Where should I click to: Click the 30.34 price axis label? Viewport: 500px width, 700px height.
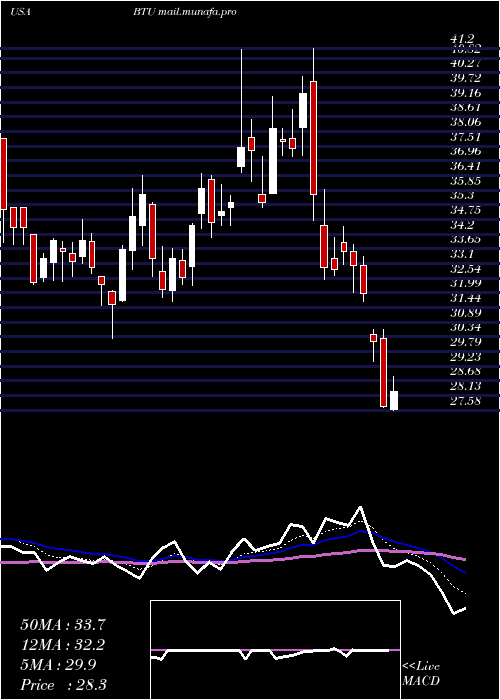465,328
